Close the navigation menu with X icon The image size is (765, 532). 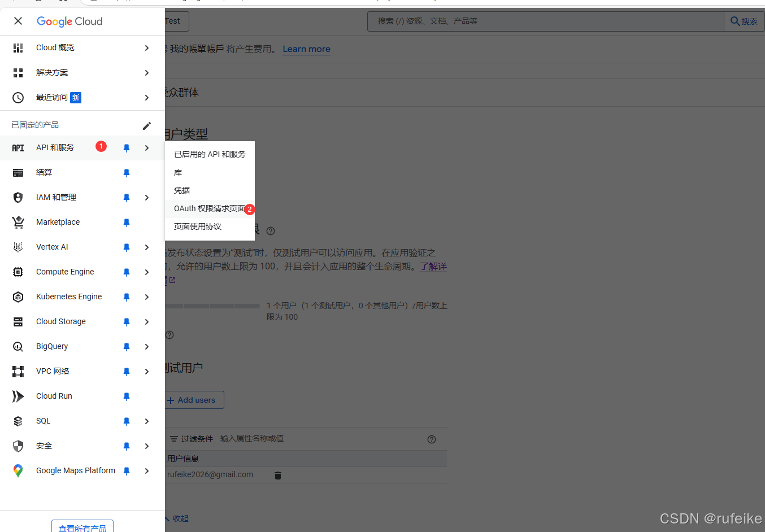[x=18, y=21]
